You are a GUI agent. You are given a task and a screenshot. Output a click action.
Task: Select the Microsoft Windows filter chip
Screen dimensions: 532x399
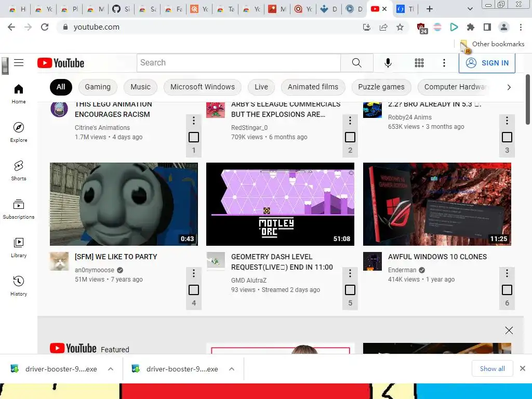pos(203,87)
